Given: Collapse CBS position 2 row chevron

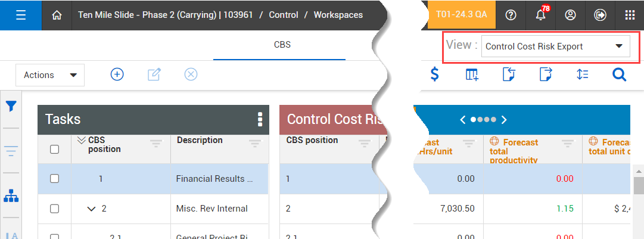Looking at the screenshot, I should tap(91, 209).
